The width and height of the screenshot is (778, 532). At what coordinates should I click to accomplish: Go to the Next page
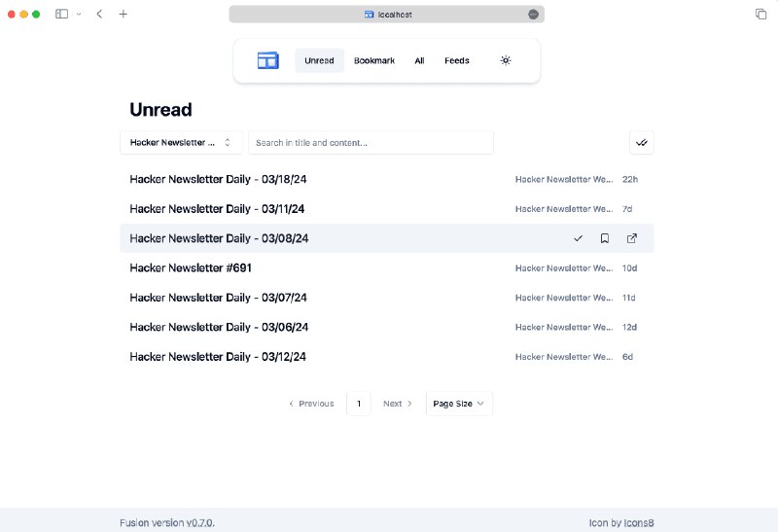tap(398, 404)
